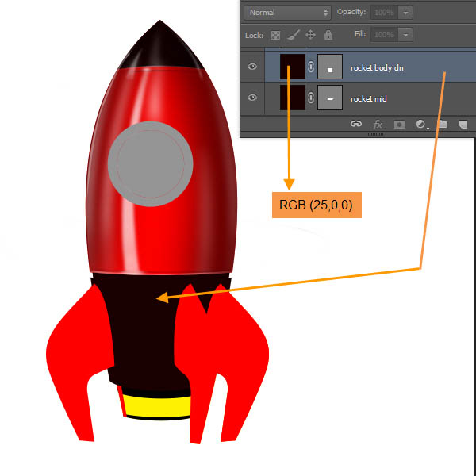
Task: Hide the rocket body dn layer
Action: pyautogui.click(x=252, y=67)
